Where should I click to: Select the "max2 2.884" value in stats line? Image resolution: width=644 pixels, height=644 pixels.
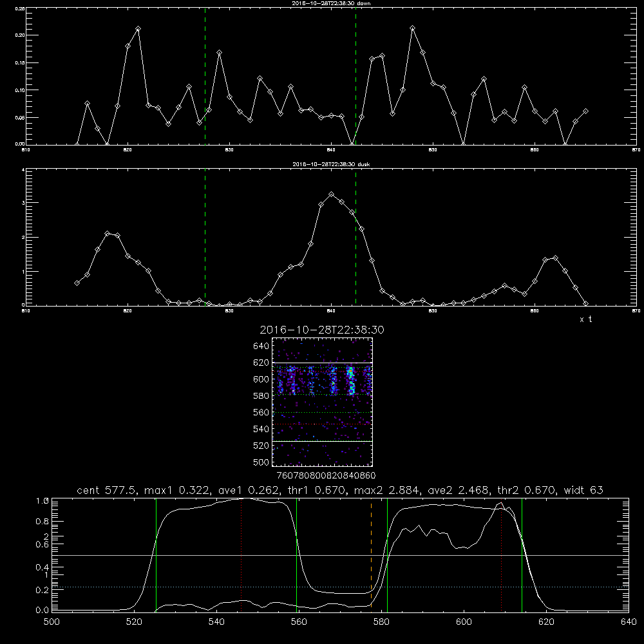tap(387, 490)
